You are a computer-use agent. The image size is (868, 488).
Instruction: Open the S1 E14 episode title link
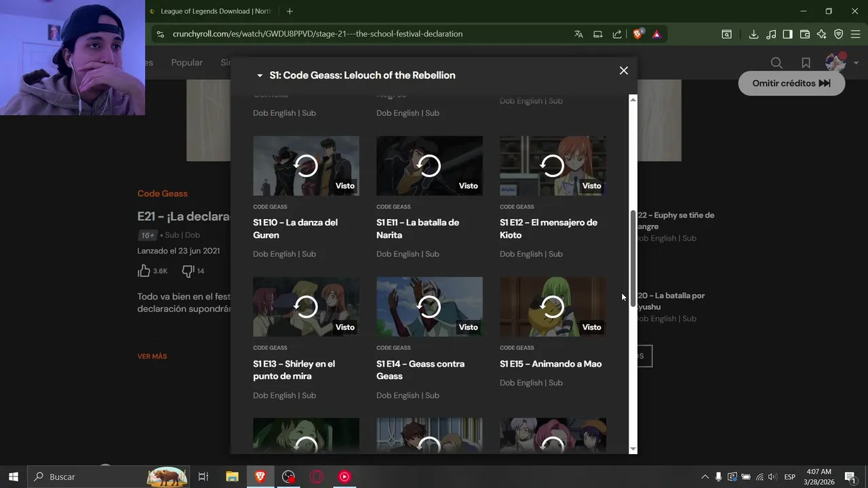pos(420,370)
